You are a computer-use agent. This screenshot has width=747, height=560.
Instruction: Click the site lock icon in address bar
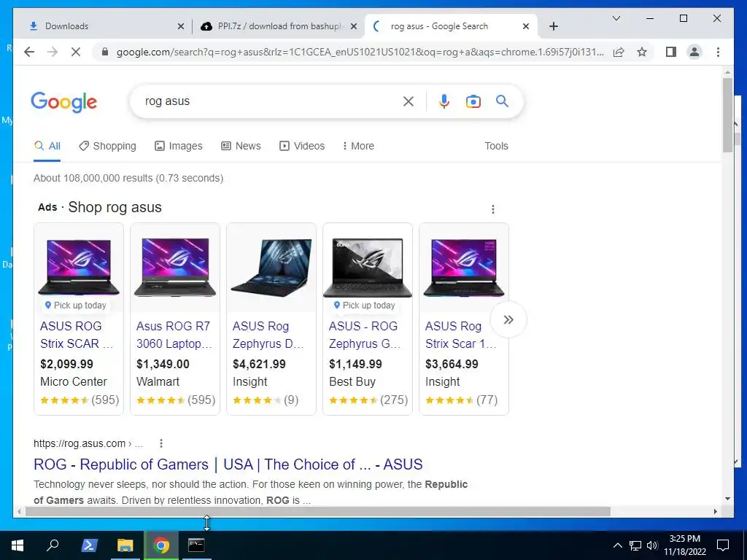point(105,52)
